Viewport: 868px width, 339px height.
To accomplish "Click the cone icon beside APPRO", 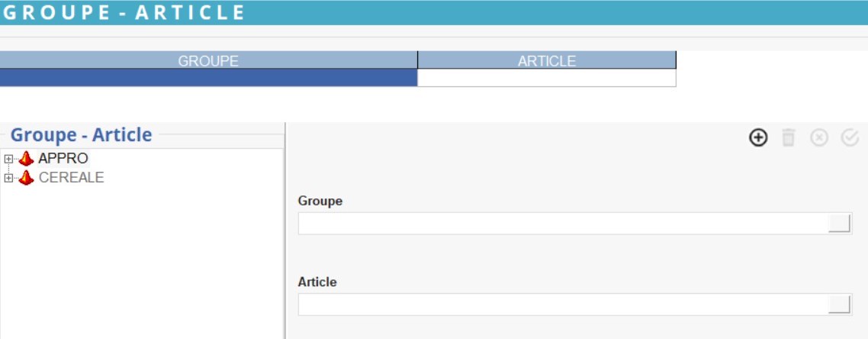I will [x=27, y=159].
